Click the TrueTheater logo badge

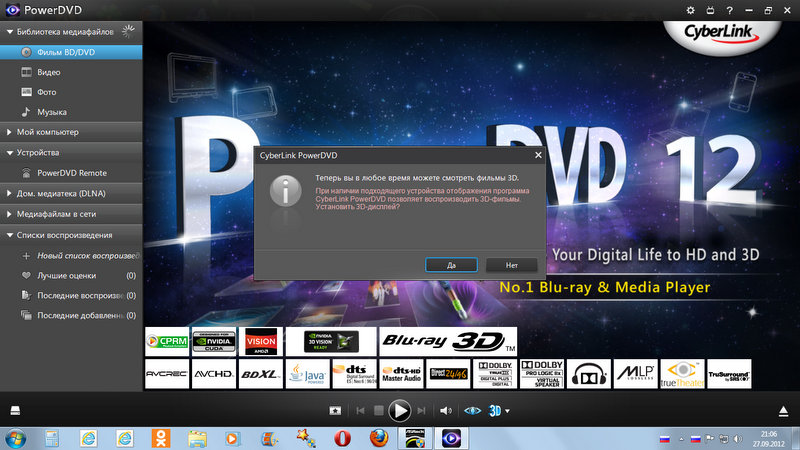point(682,374)
